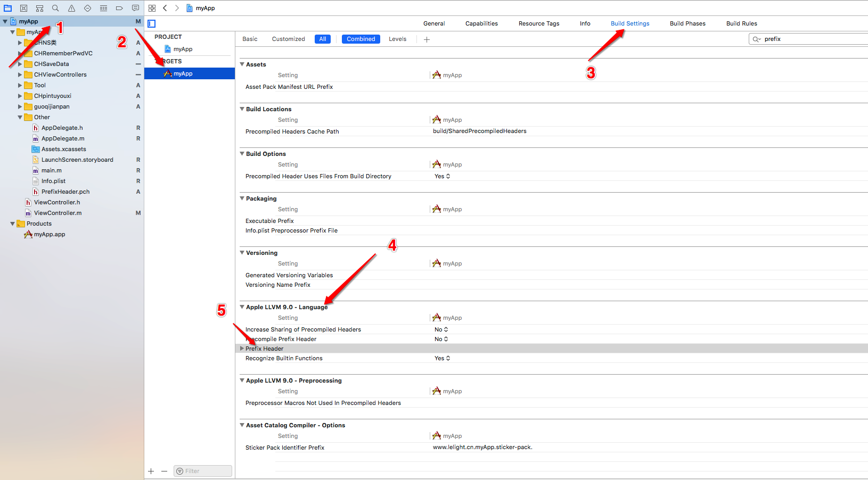This screenshot has width=868, height=480.
Task: Open the Build Settings tab
Action: (x=630, y=23)
